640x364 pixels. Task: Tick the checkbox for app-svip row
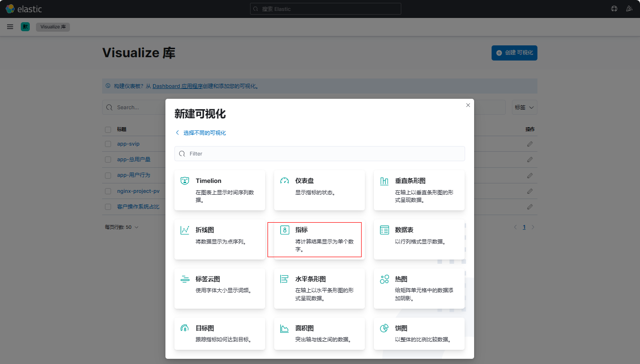(x=108, y=144)
